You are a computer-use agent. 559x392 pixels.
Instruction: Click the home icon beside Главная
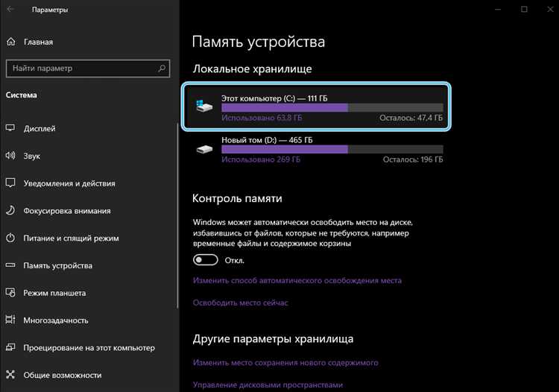click(x=11, y=42)
